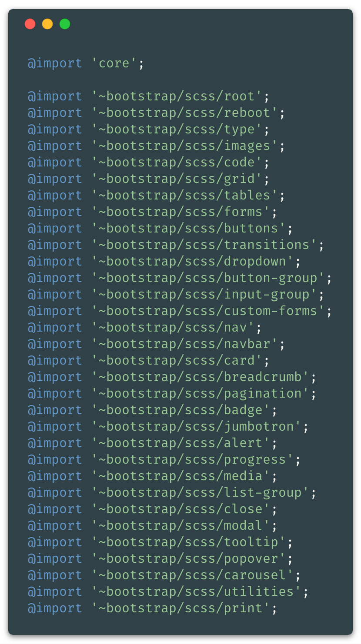Click the '~bootstrap/scss/close' import

(x=153, y=509)
